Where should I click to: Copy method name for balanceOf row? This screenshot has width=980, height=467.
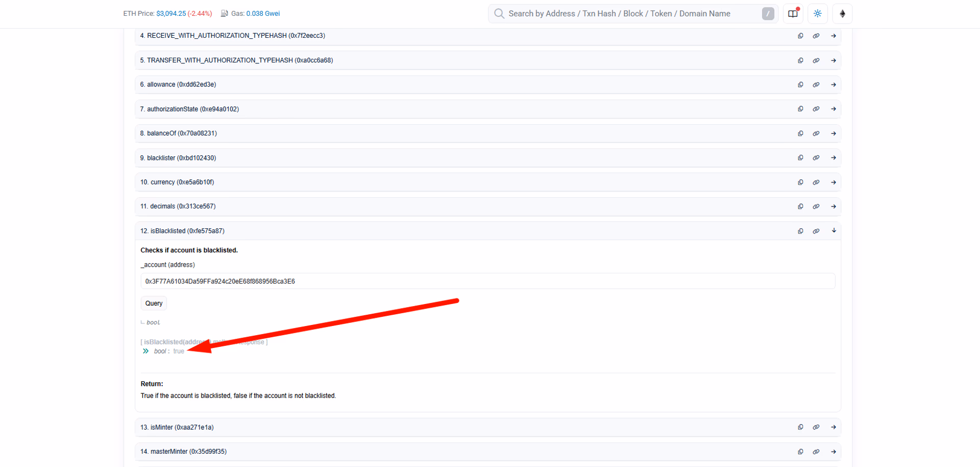tap(800, 133)
